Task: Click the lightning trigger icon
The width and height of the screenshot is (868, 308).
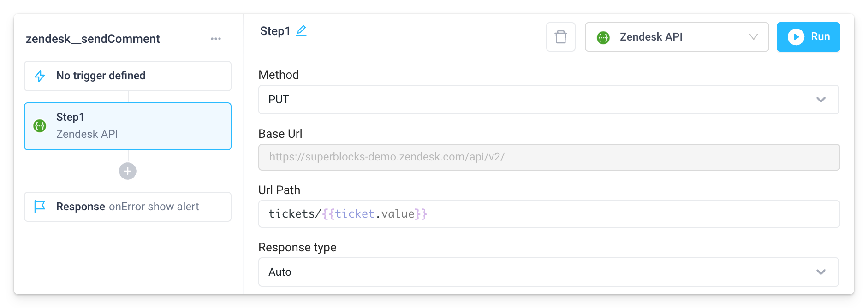Action: 40,76
